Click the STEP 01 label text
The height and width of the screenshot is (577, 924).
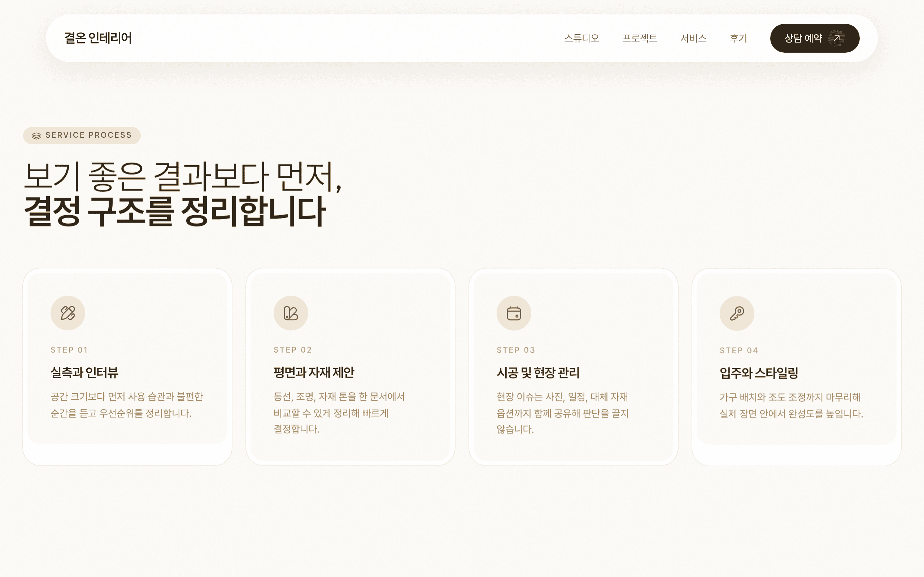pos(69,349)
